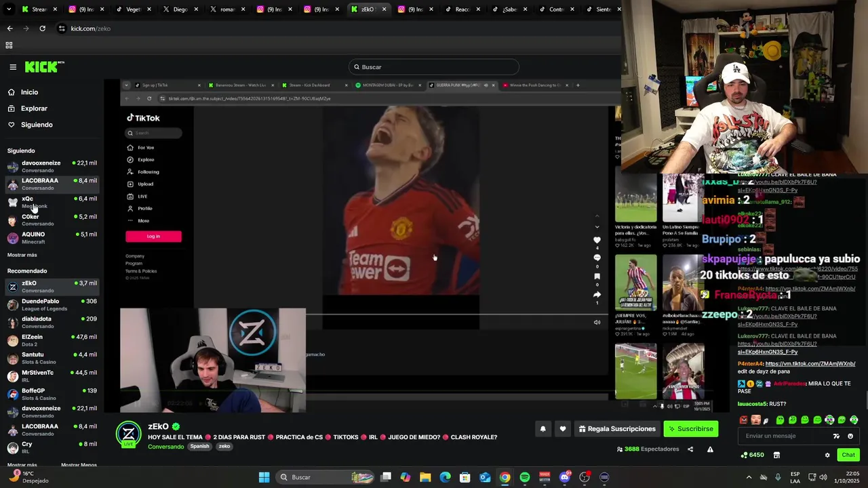Open xQc channel in followed list
868x488 pixels.
pyautogui.click(x=52, y=202)
